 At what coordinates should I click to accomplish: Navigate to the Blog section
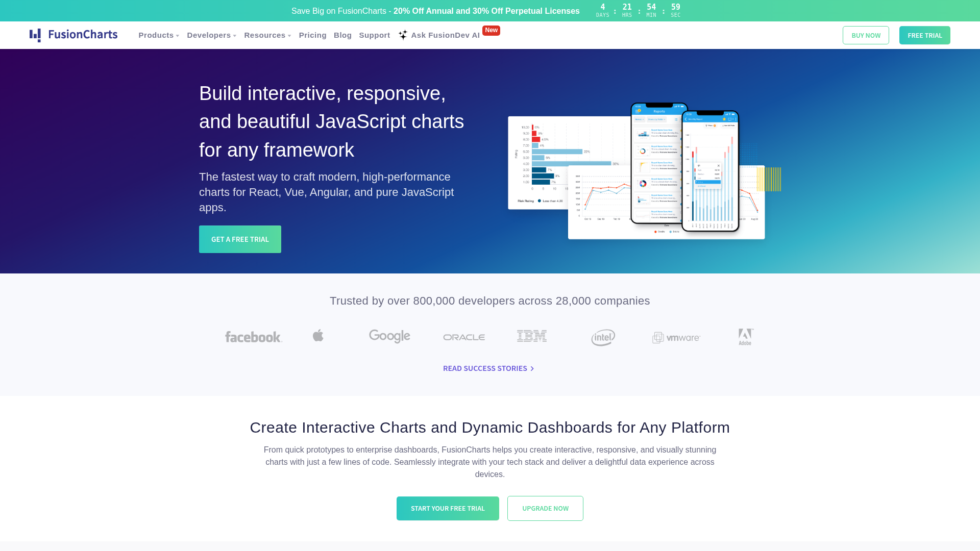[342, 35]
